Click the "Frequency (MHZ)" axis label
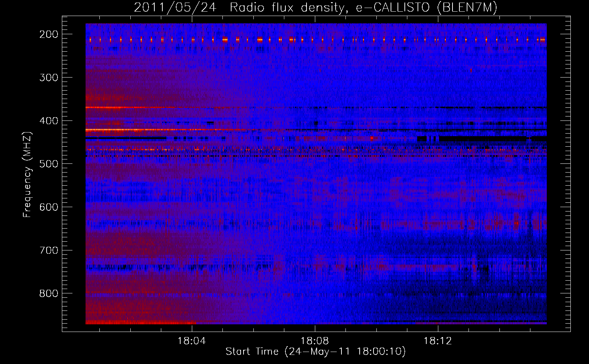 click(27, 174)
